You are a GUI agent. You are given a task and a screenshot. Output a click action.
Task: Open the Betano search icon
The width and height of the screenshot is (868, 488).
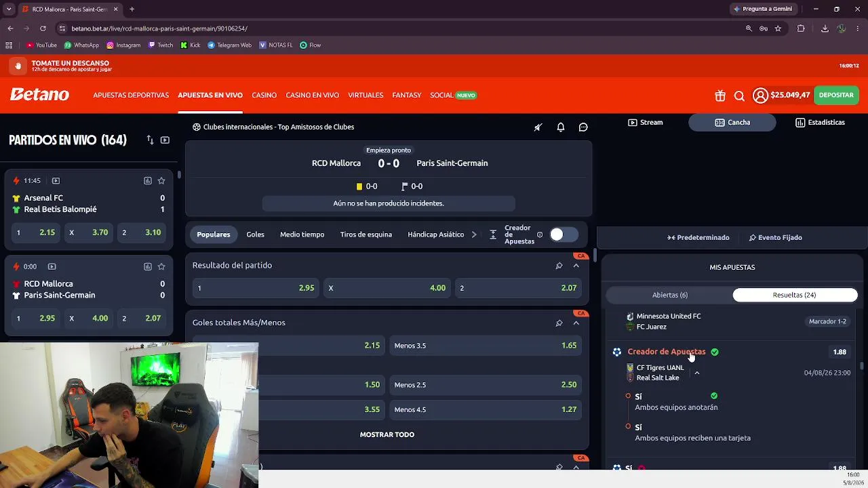click(739, 96)
